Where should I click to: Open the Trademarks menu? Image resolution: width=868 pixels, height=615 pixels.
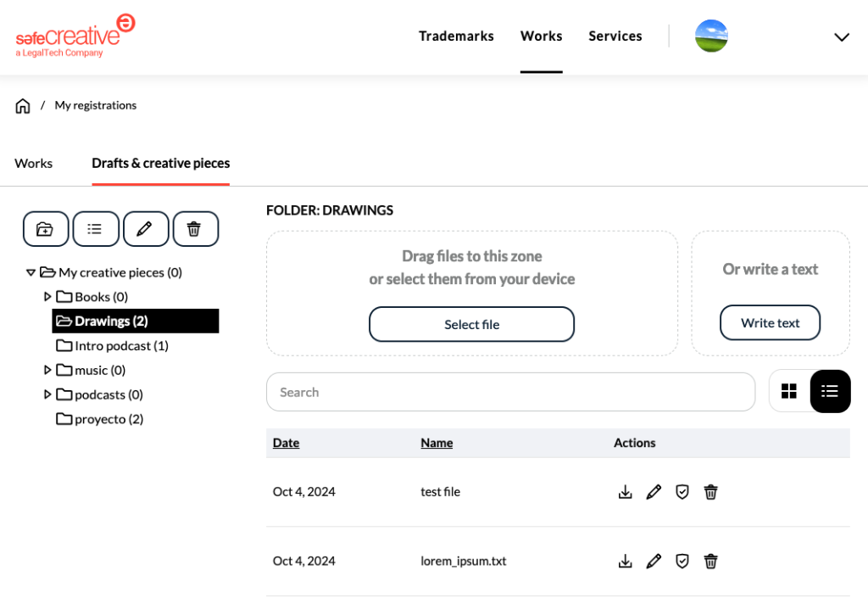click(x=456, y=36)
